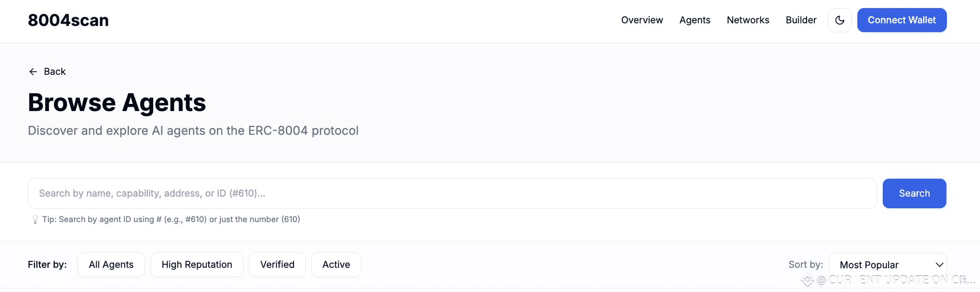Go to the Agents nav item
The image size is (980, 292).
[x=695, y=20]
